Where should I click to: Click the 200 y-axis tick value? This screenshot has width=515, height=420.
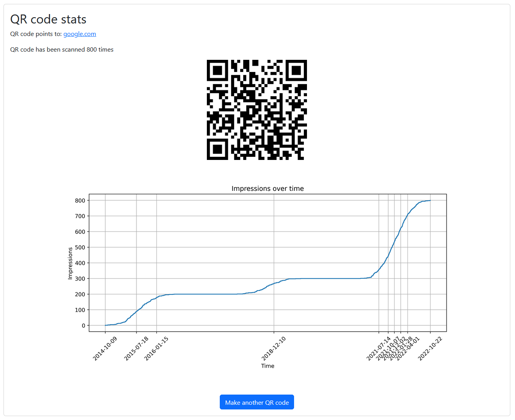(x=80, y=294)
